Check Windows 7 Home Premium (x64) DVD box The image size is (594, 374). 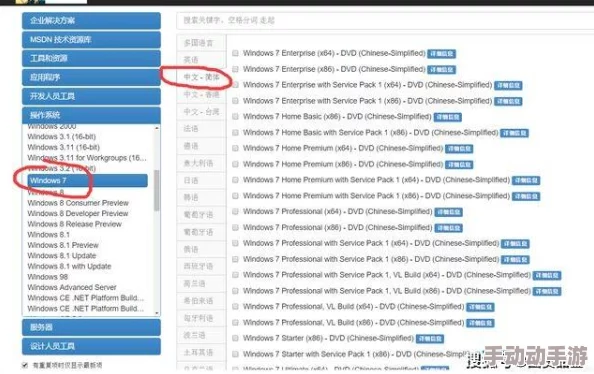[x=235, y=148]
